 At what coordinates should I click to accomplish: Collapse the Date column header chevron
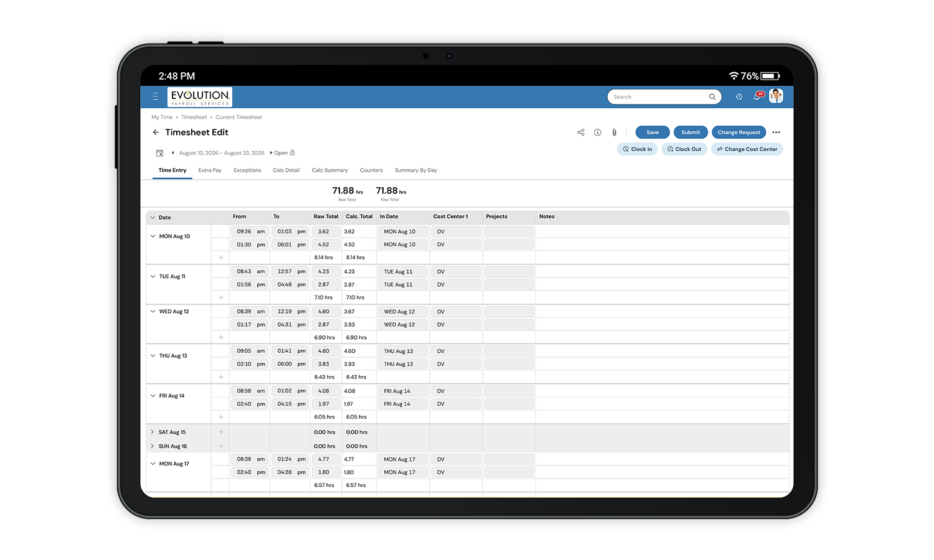coord(153,217)
